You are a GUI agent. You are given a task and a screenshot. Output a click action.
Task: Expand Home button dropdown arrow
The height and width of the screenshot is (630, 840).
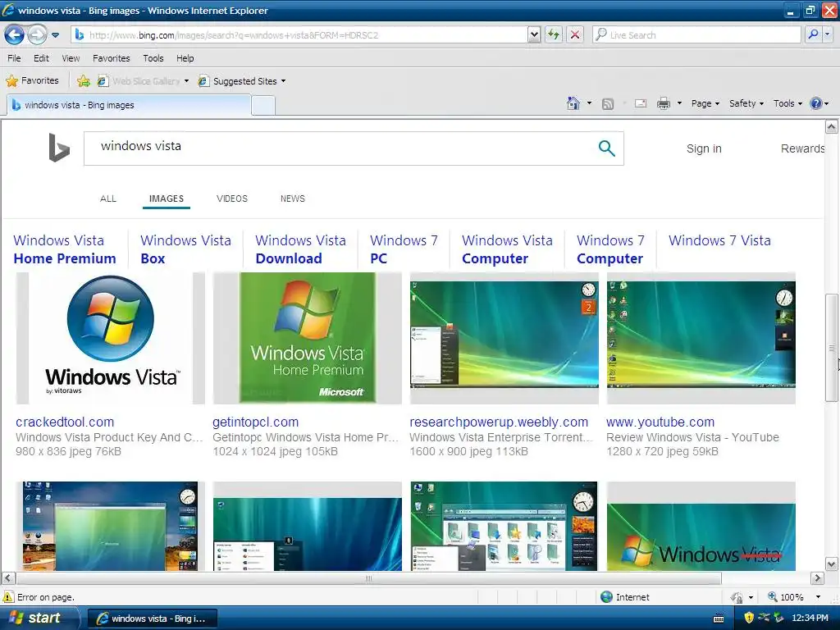click(x=589, y=103)
